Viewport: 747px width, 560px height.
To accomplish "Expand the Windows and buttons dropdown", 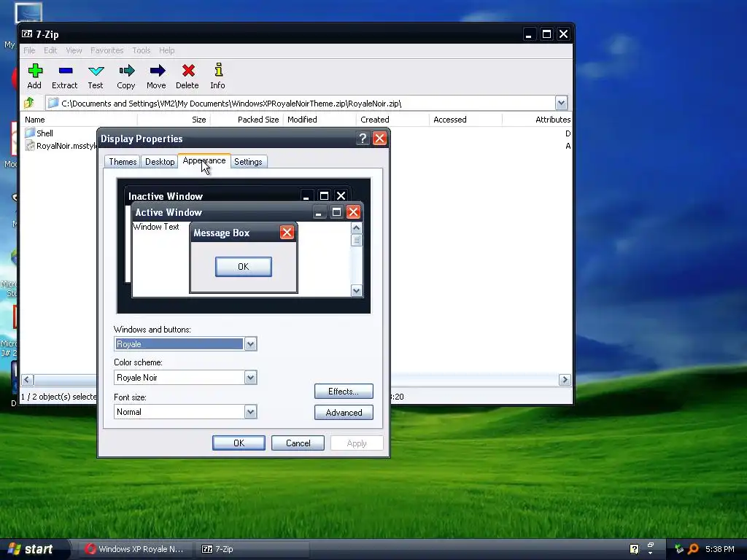I will (251, 344).
